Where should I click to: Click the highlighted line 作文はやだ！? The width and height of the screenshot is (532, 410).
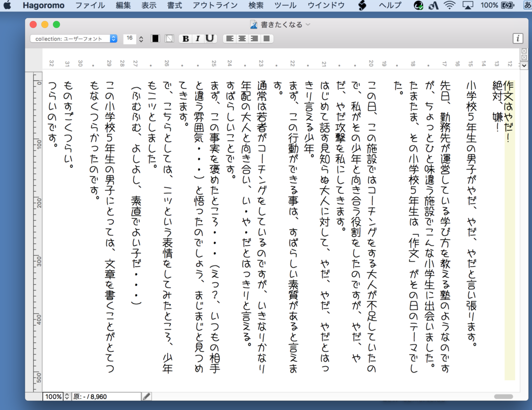click(x=508, y=111)
